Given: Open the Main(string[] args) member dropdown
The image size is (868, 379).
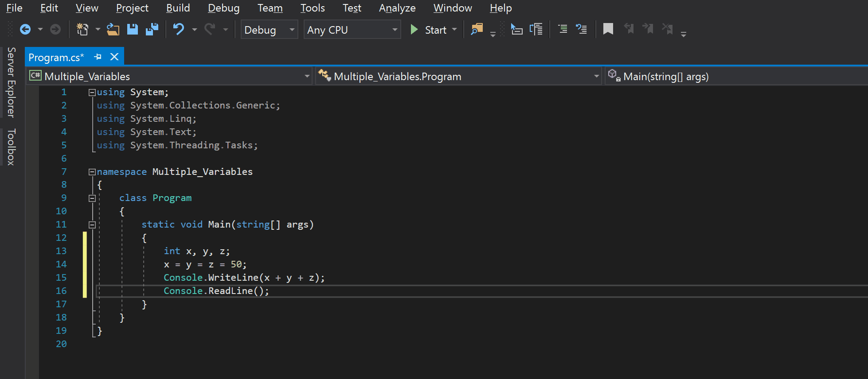Looking at the screenshot, I should [x=737, y=76].
